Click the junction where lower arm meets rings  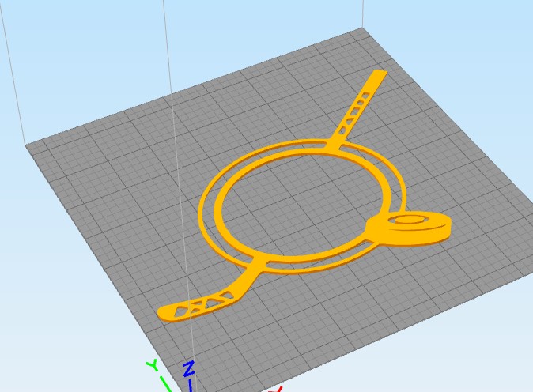coord(259,264)
